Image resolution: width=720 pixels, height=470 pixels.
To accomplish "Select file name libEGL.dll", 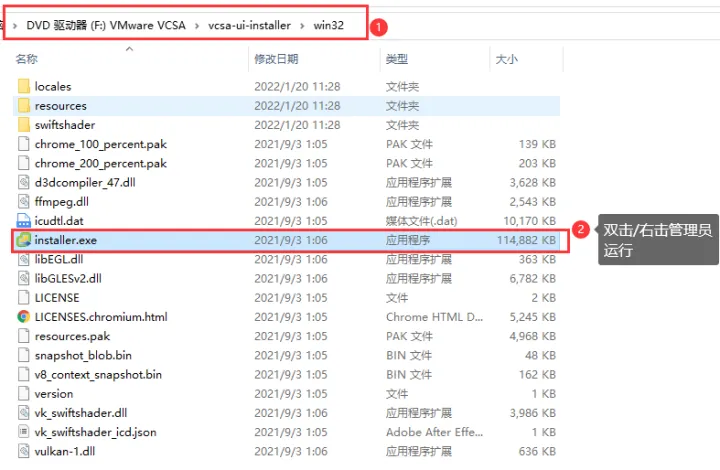I will tap(59, 259).
